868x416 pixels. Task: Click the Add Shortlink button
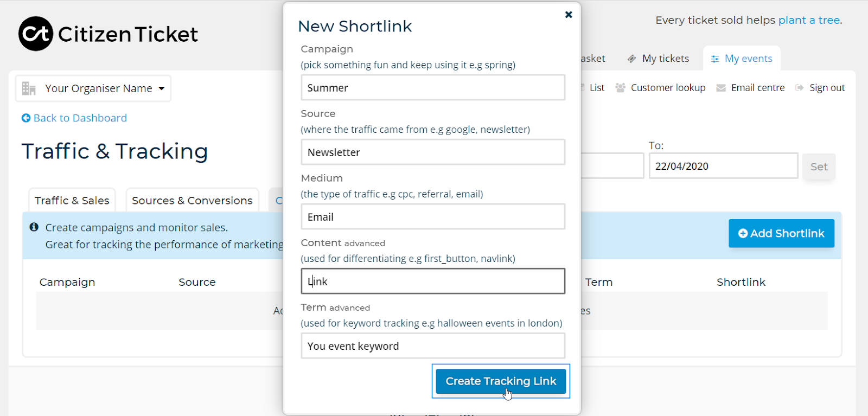point(781,233)
